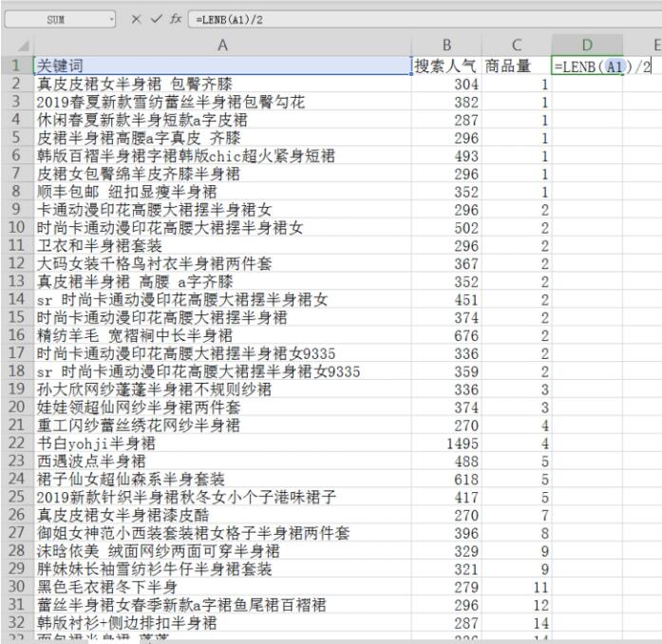Screen dimensions: 662x644
Task: Click cell 孙大欣网纱蓬蓬半身裙不规则纱裙
Action: click(222, 388)
